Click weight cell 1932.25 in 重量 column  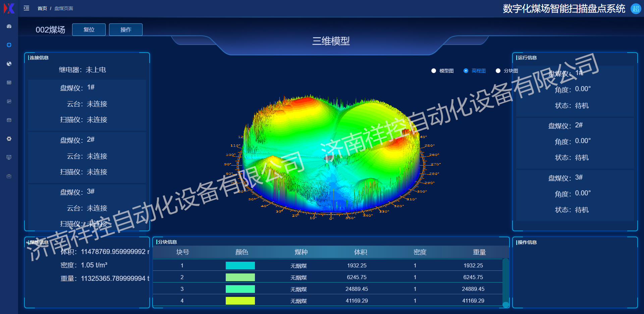tap(473, 266)
